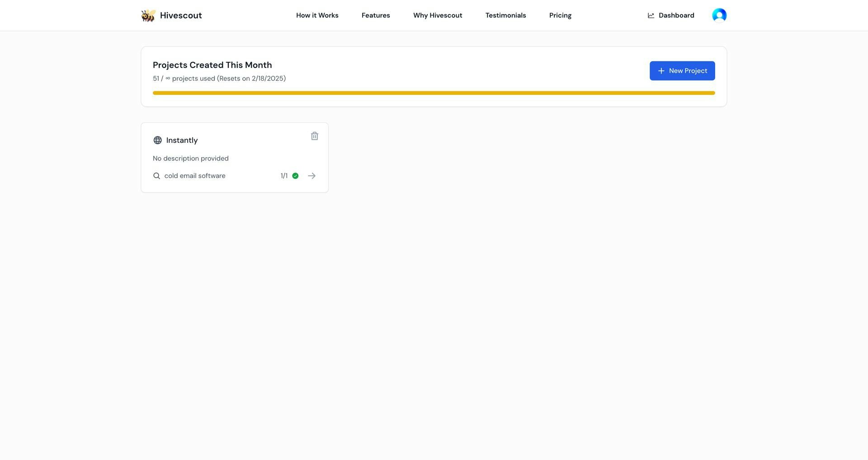
Task: Go to Pricing page
Action: pos(560,15)
